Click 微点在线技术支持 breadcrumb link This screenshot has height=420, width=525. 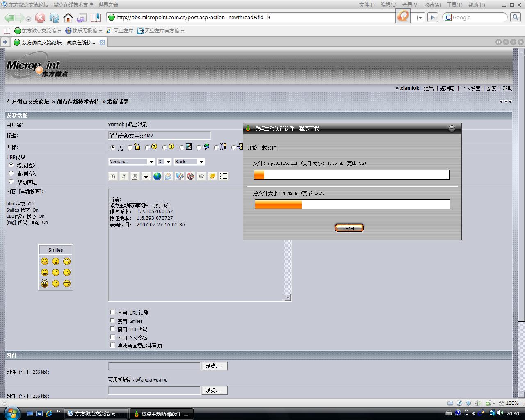pyautogui.click(x=78, y=102)
